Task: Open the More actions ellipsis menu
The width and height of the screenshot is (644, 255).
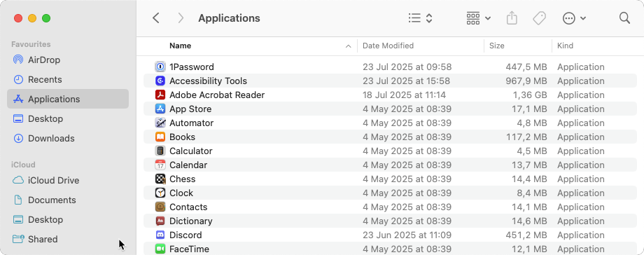Action: 574,18
